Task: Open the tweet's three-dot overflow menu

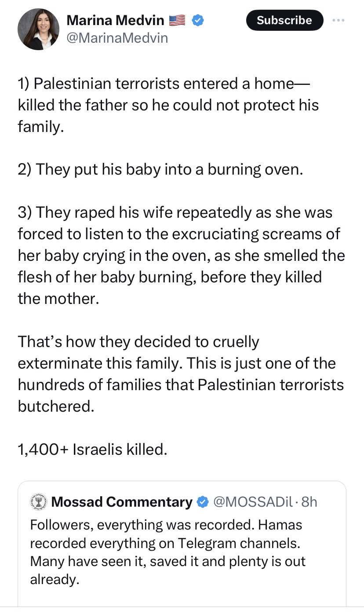Action: (339, 20)
